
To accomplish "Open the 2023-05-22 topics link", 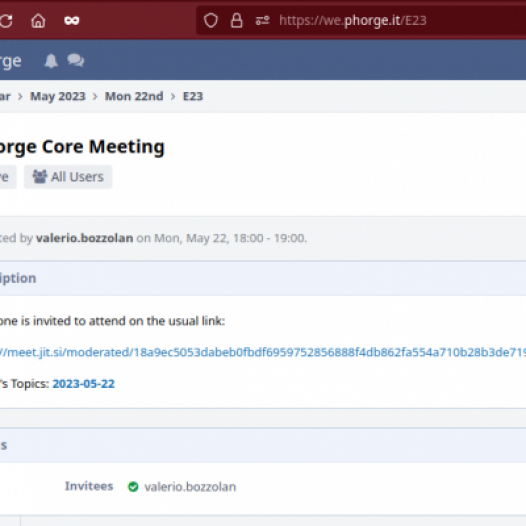I will pos(84,383).
